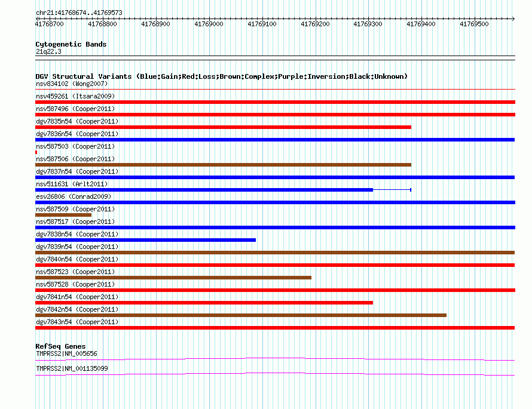Click the nsv834102 (Wong2007) variant label
The width and height of the screenshot is (532, 409).
[x=72, y=84]
